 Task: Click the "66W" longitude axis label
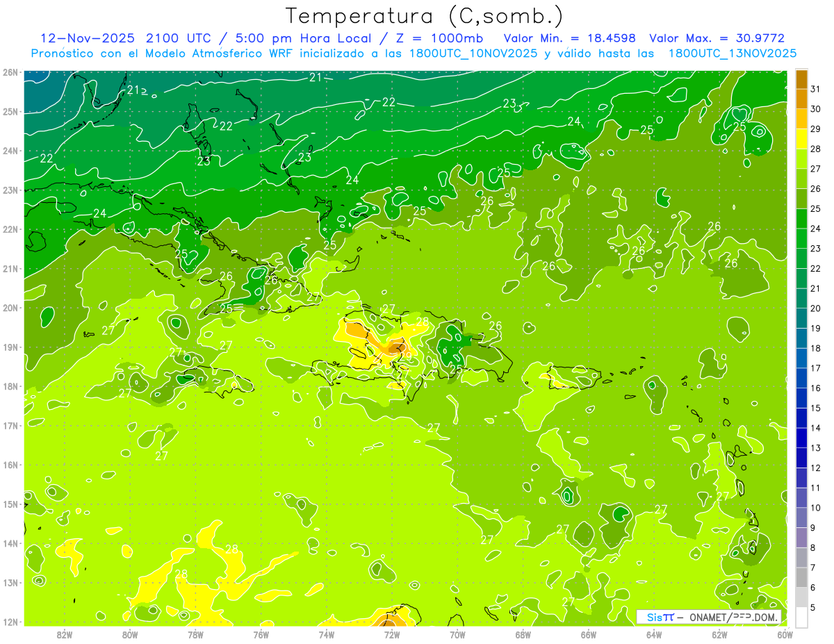(588, 634)
